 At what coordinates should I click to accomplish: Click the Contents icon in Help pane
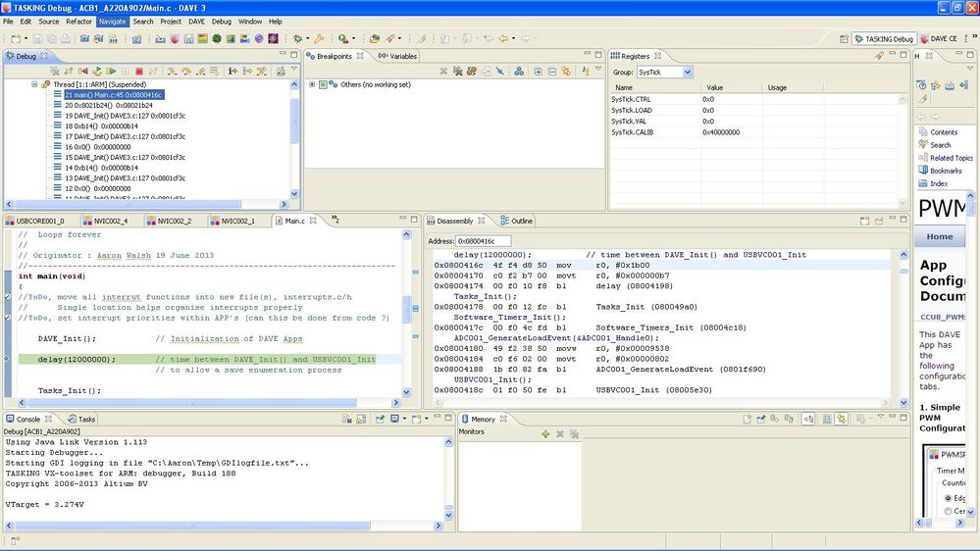tap(923, 131)
